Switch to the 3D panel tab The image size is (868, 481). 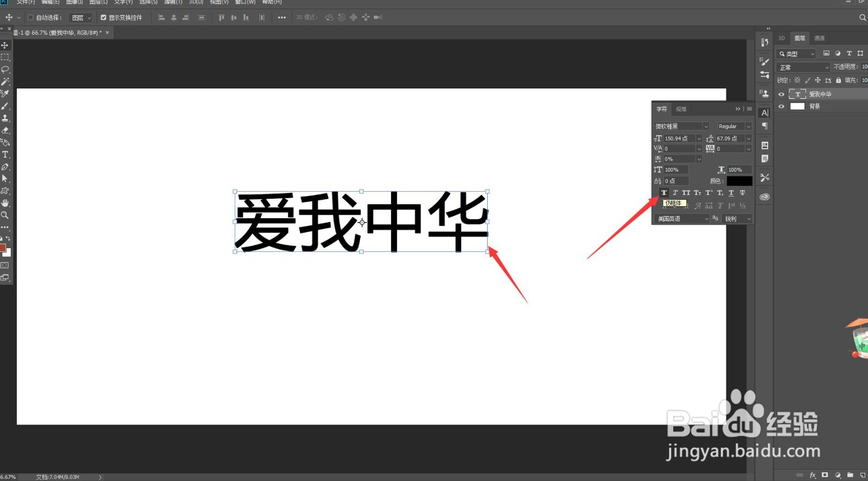click(782, 38)
